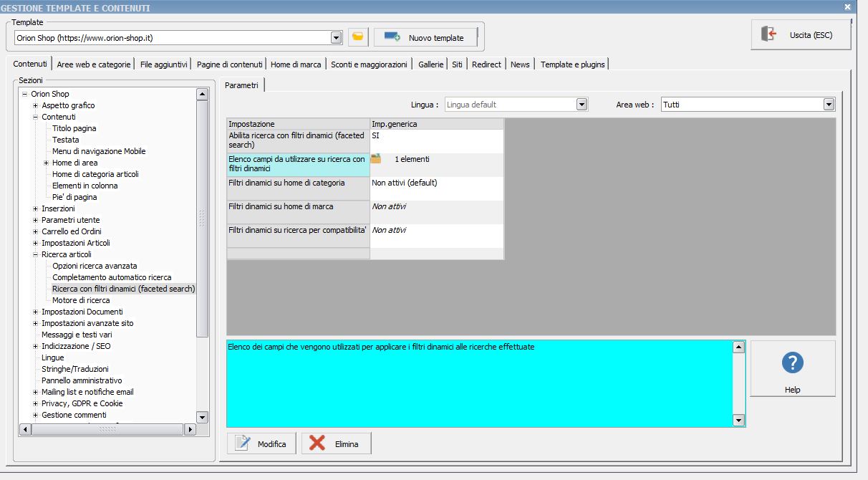Expand Impostazioni avanzate sito node
Image resolution: width=868 pixels, height=480 pixels.
pyautogui.click(x=35, y=323)
